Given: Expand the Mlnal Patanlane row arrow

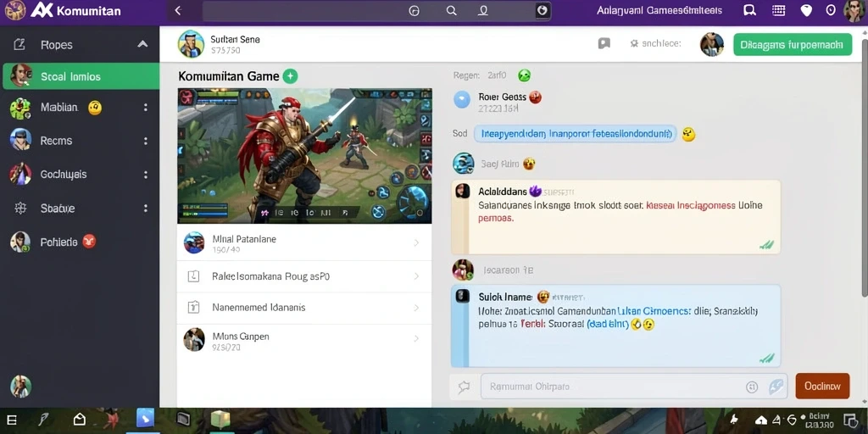Looking at the screenshot, I should point(416,243).
